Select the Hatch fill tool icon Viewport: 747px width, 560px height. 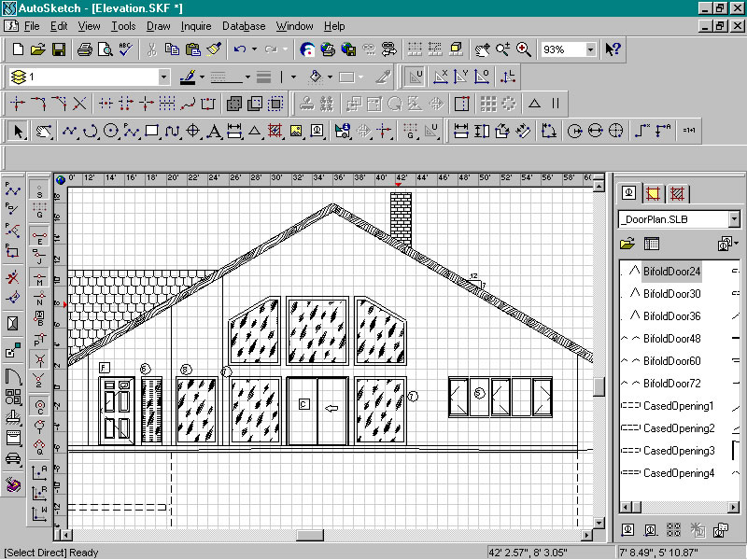(x=275, y=131)
